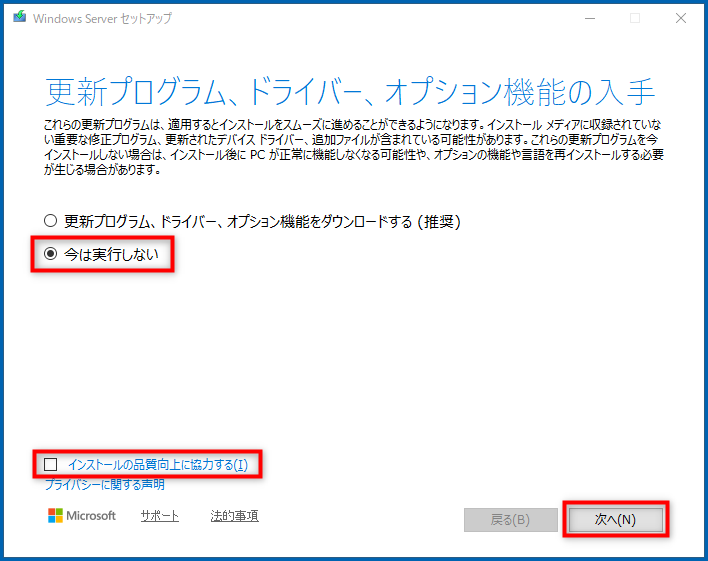The height and width of the screenshot is (561, 708).
Task: Click the Microsoft logo
Action: pyautogui.click(x=82, y=515)
